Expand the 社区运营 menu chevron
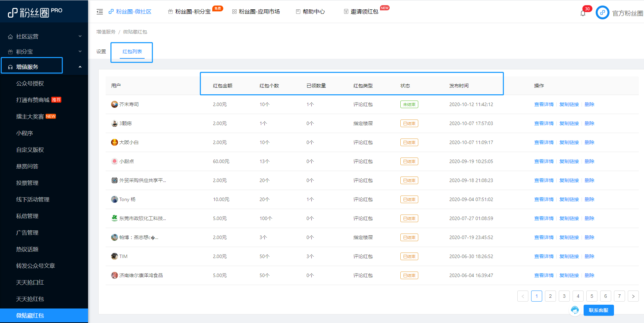 tap(80, 36)
